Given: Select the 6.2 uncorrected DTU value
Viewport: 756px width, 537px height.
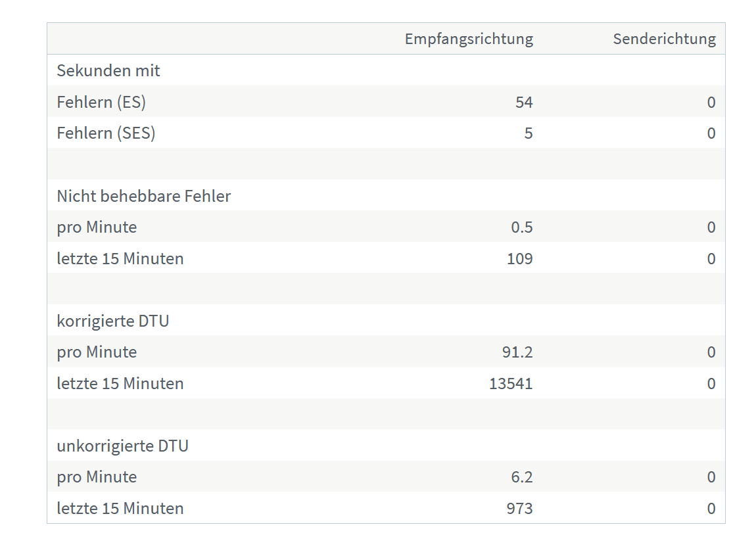Looking at the screenshot, I should (522, 477).
